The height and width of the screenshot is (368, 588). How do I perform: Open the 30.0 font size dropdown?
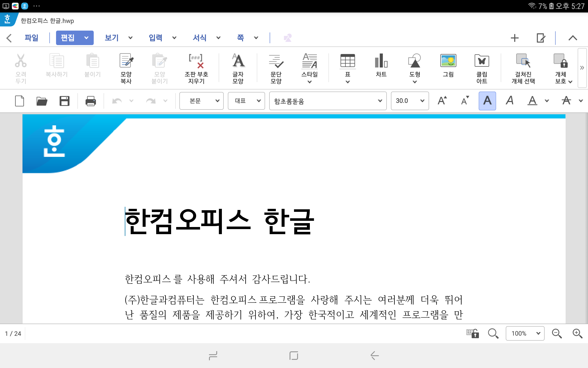410,101
